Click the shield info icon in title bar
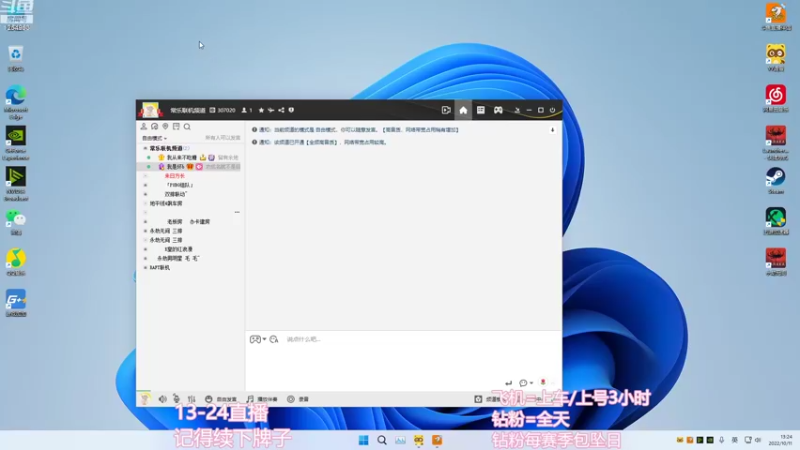 pos(291,110)
